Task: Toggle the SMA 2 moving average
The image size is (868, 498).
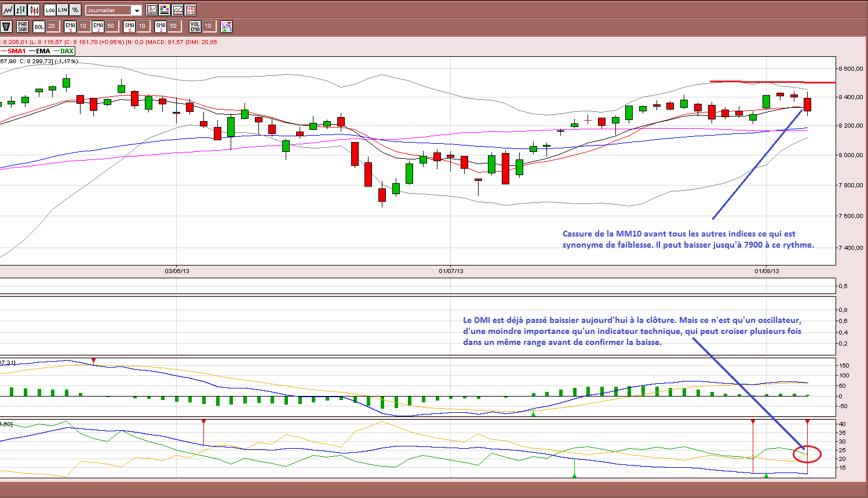Action: (161, 27)
